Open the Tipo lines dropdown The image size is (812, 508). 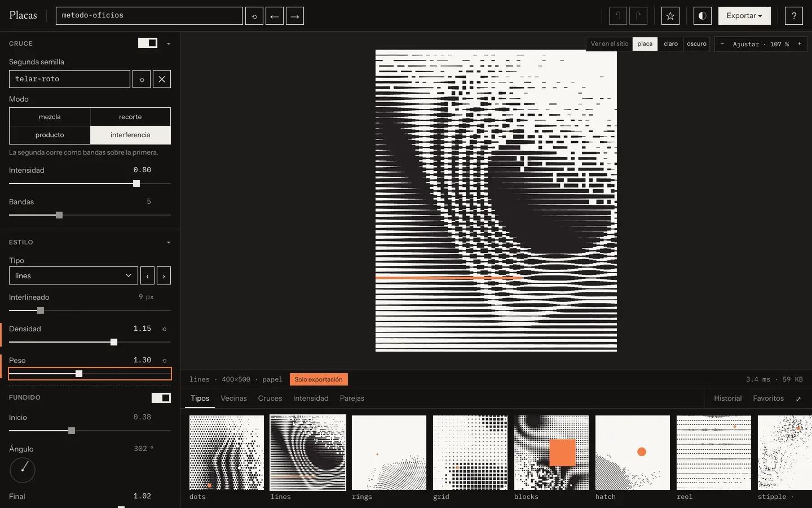pos(73,275)
